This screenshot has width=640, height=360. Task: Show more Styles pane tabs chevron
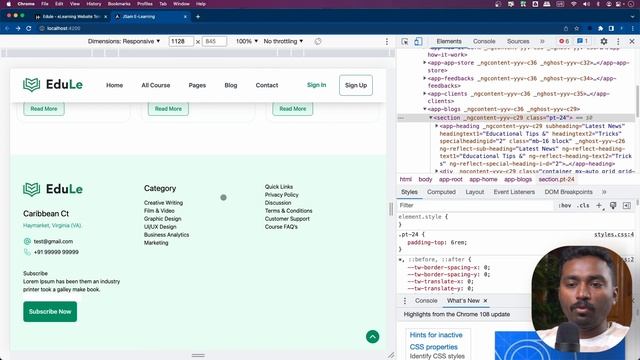604,192
